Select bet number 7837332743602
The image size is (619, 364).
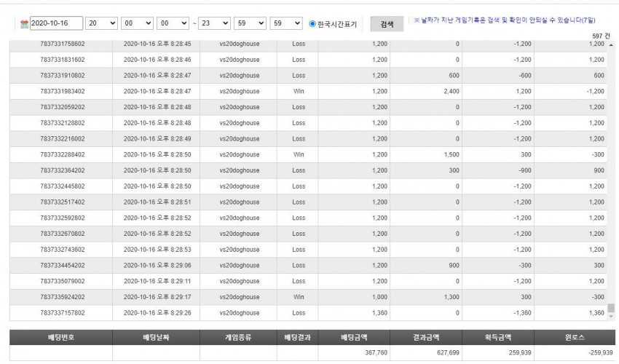point(63,249)
